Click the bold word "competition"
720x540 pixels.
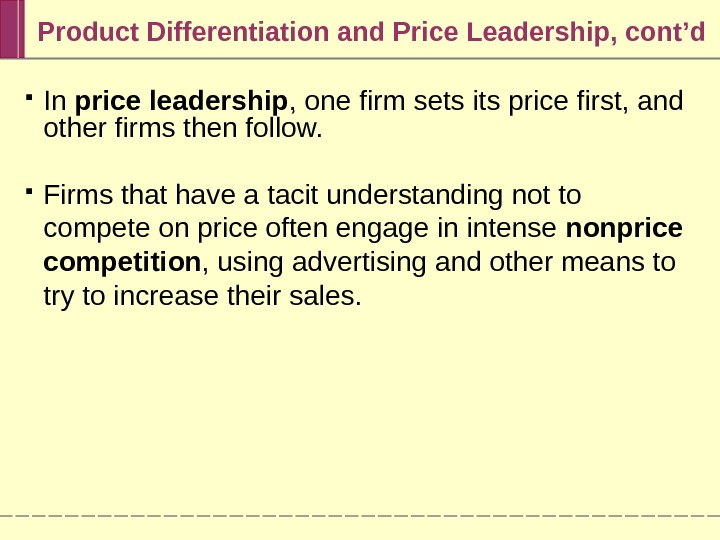(x=122, y=262)
